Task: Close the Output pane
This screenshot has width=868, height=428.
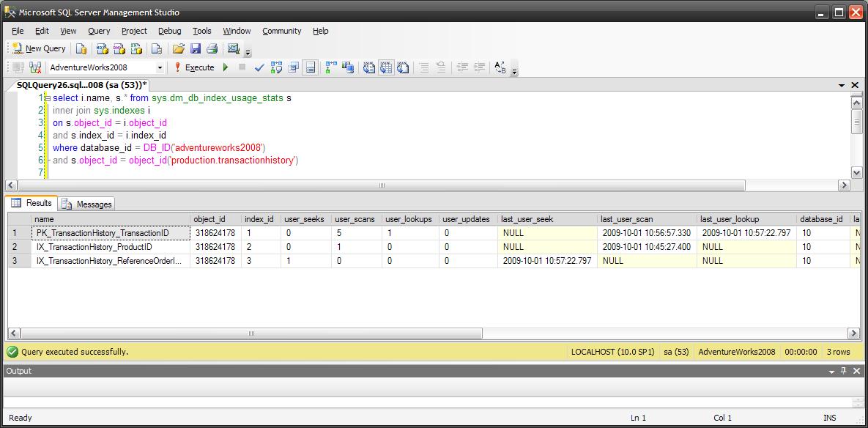Action: tap(856, 371)
